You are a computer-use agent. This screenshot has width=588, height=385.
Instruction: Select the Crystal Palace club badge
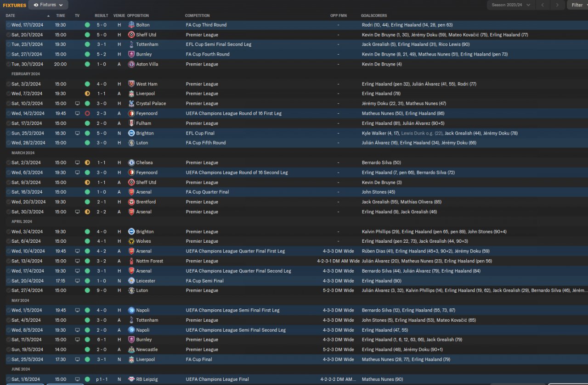tap(131, 104)
